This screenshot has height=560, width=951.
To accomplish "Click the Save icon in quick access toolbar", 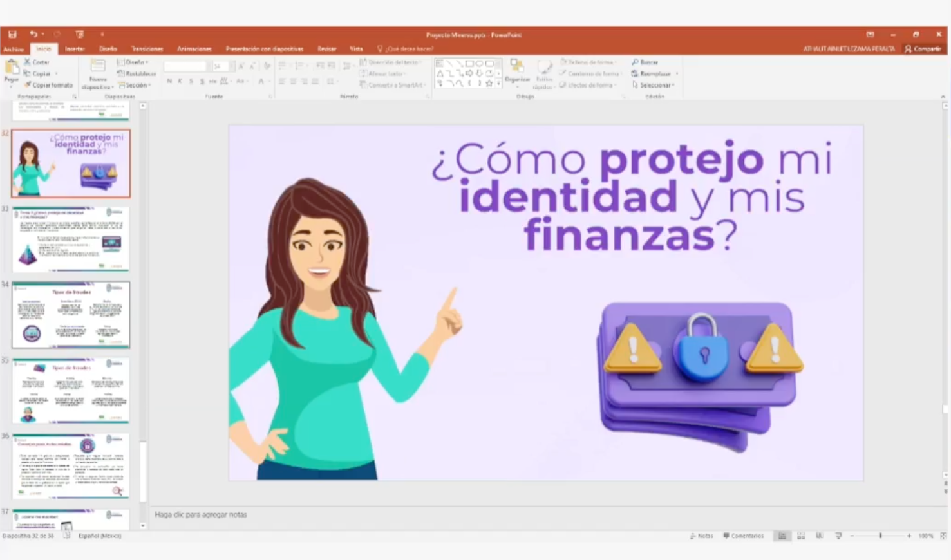I will pos(12,35).
